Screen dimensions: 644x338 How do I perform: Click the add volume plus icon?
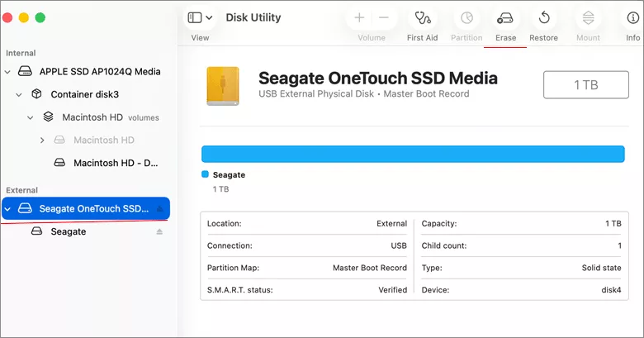click(359, 17)
